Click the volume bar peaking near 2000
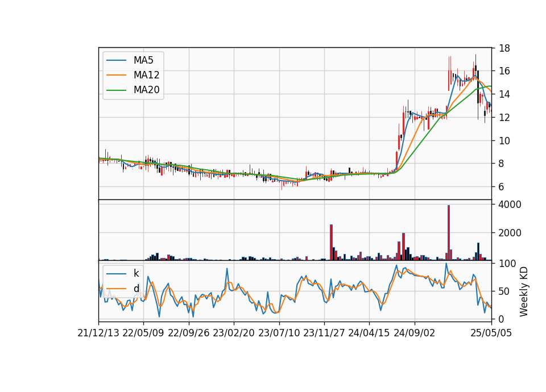The image size is (546, 392). click(403, 247)
